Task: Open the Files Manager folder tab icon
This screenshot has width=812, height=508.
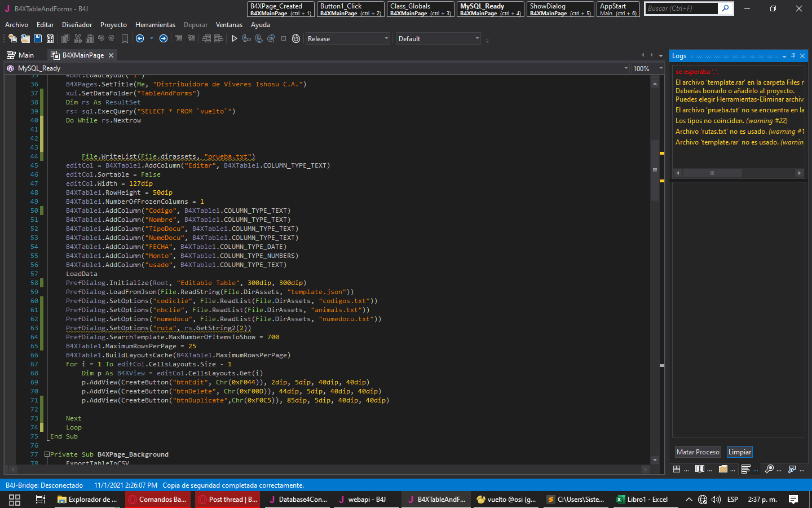Action: [723, 469]
